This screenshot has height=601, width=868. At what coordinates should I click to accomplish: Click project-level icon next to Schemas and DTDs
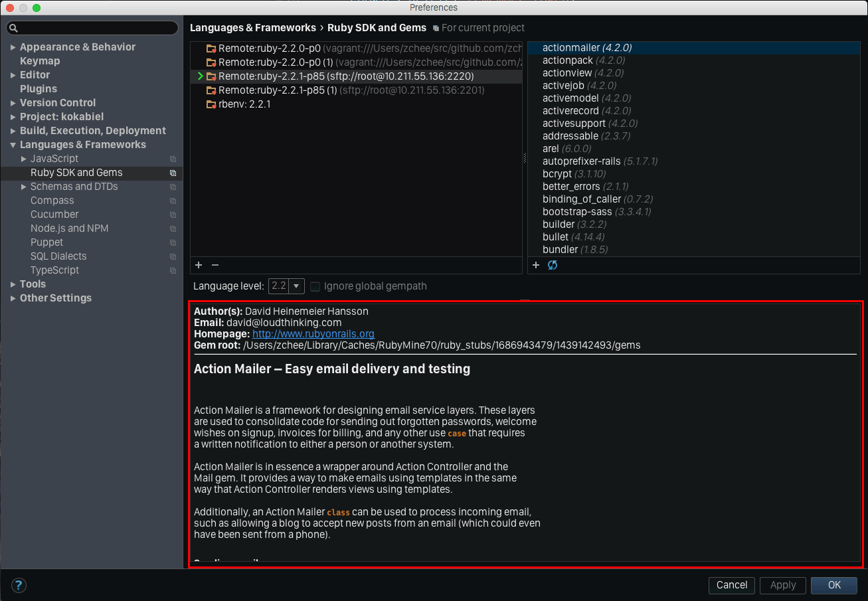pyautogui.click(x=173, y=187)
